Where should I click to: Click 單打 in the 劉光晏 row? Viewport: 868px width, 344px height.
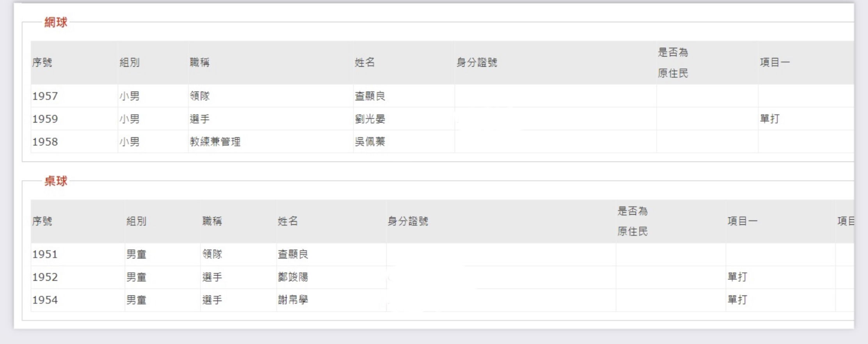pyautogui.click(x=769, y=119)
